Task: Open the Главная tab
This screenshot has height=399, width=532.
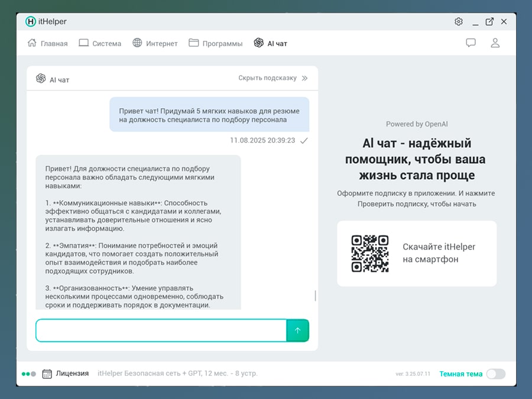Action: tap(48, 43)
